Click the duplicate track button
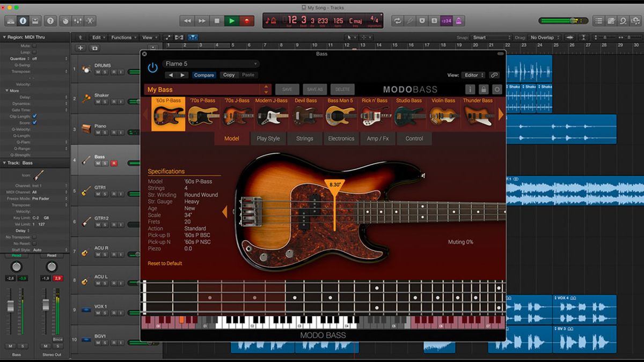 pyautogui.click(x=95, y=48)
